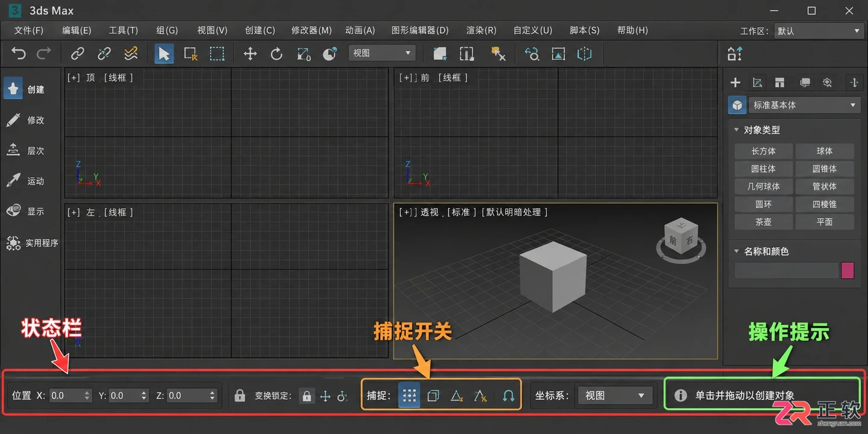The image size is (868, 434).
Task: Activate the Select Object arrow tool
Action: [x=163, y=54]
